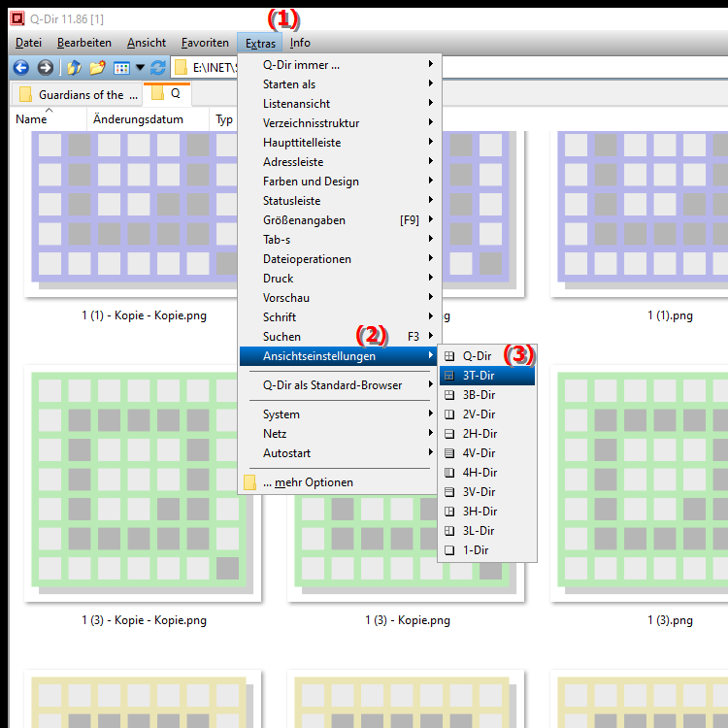The height and width of the screenshot is (728, 728).
Task: Click the folder-up navigation icon
Action: pyautogui.click(x=75, y=68)
